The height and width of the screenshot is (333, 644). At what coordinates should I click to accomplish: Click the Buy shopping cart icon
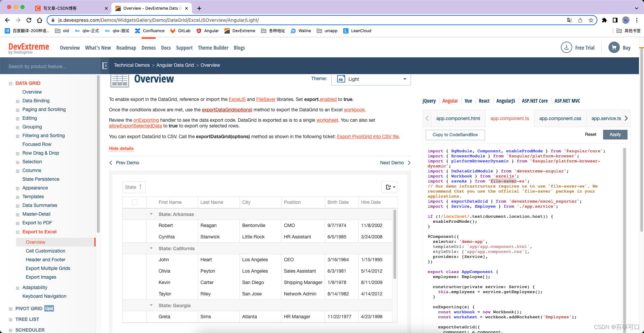click(x=614, y=47)
